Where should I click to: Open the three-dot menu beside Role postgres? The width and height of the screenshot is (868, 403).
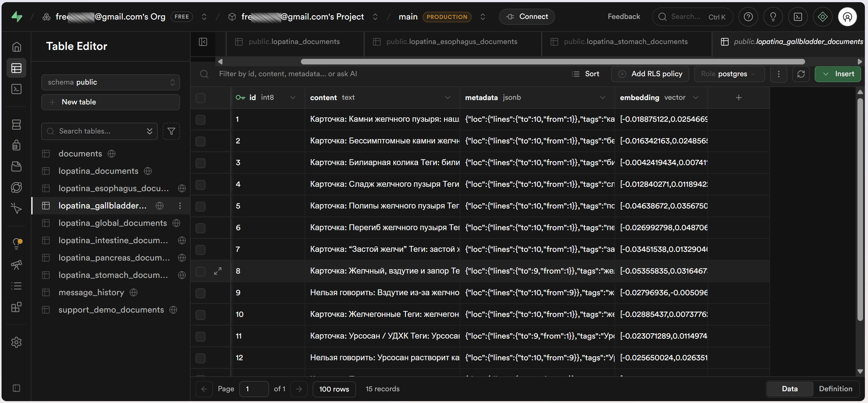pos(778,74)
